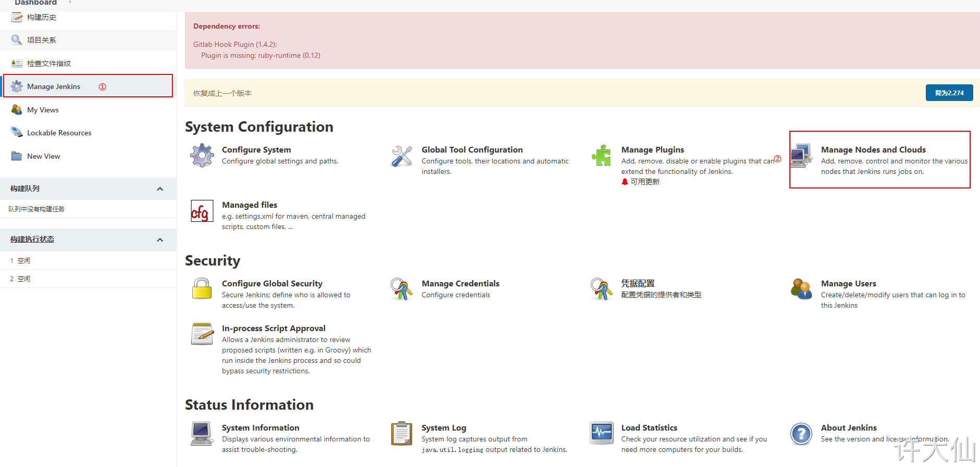Collapse the 构建队列 panel

[160, 189]
